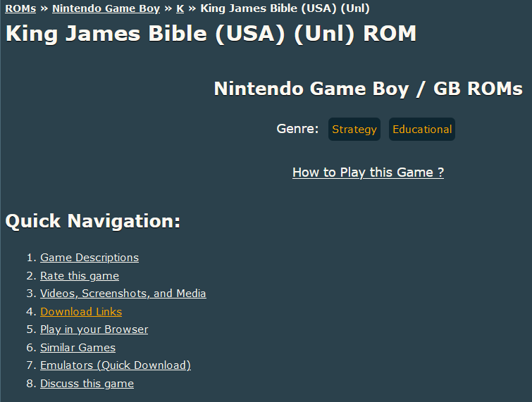The image size is (532, 402).
Task: Open How to Play this Game link
Action: (368, 172)
